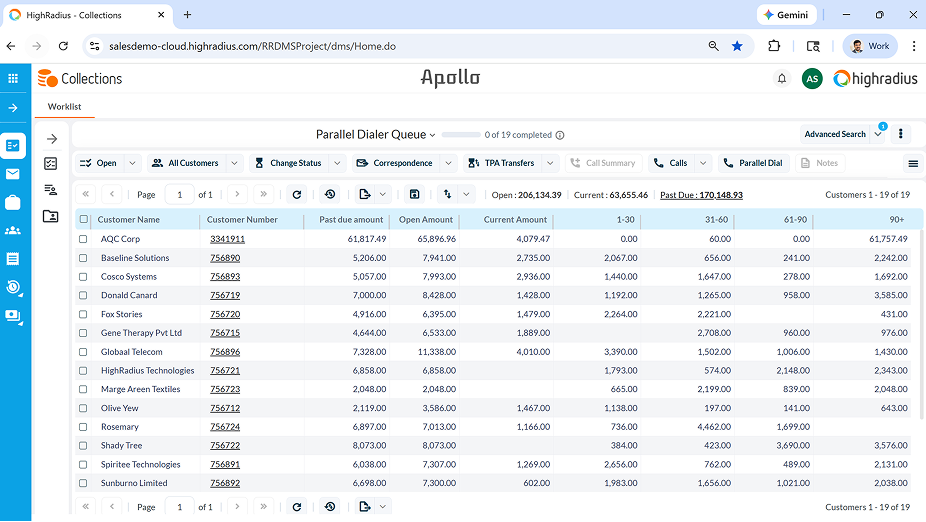
Task: Click the refresh icon in top pagination bar
Action: click(296, 194)
